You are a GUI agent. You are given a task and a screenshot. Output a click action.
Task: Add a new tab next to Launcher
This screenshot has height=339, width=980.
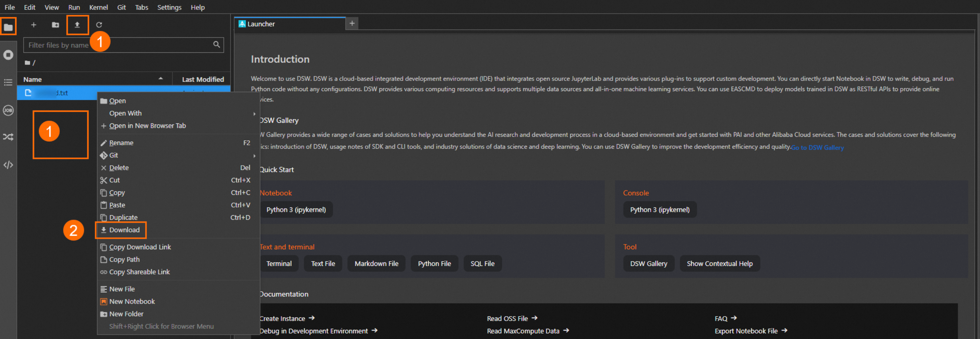(x=352, y=24)
